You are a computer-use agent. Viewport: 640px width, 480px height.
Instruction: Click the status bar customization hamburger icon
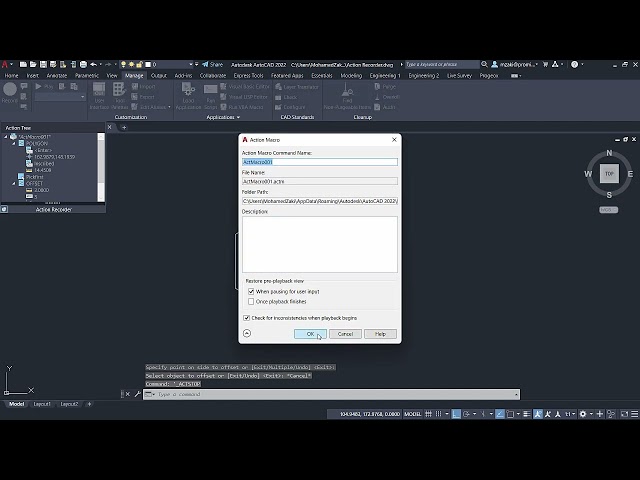634,414
